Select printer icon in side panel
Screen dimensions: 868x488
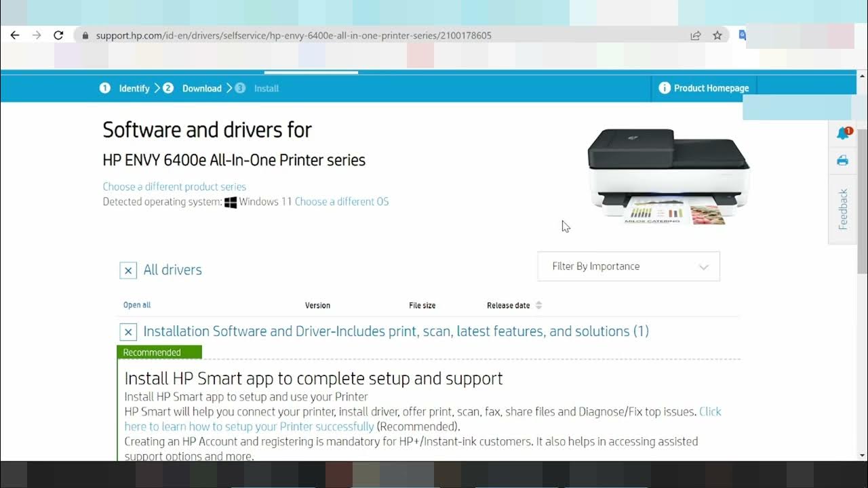click(843, 161)
